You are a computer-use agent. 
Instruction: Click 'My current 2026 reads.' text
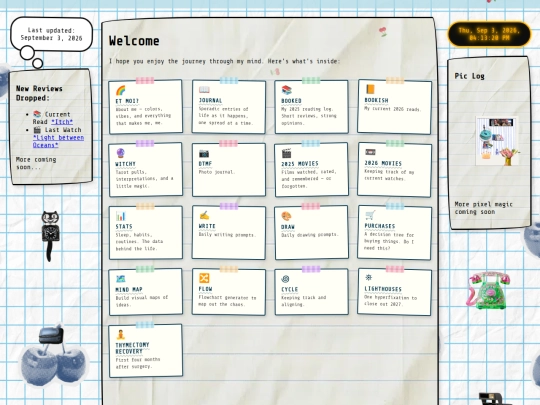coord(393,109)
